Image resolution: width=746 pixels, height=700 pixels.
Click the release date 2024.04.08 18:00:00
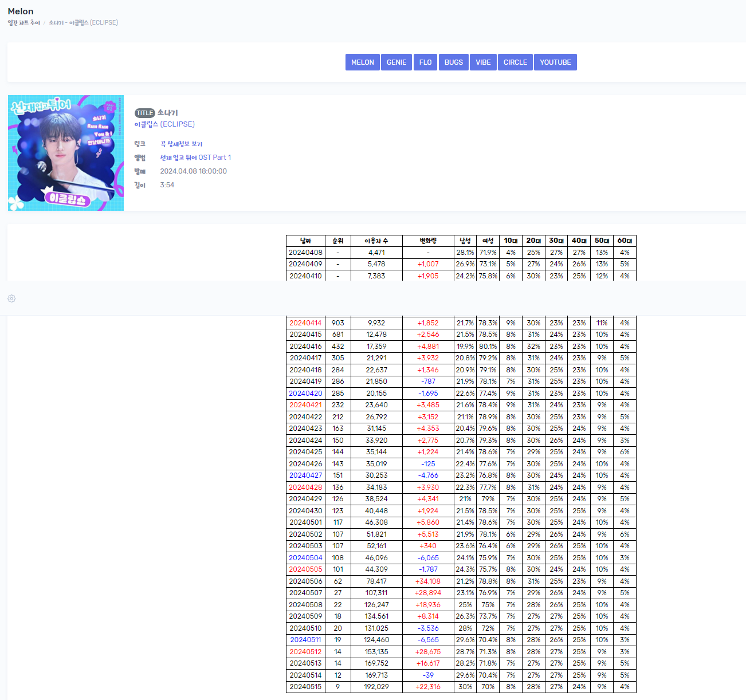pos(193,171)
